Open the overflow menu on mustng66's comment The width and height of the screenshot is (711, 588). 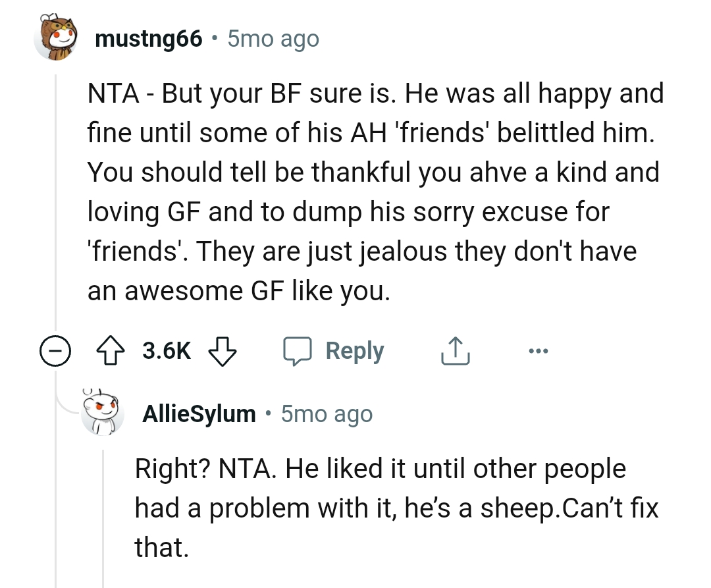coord(538,350)
